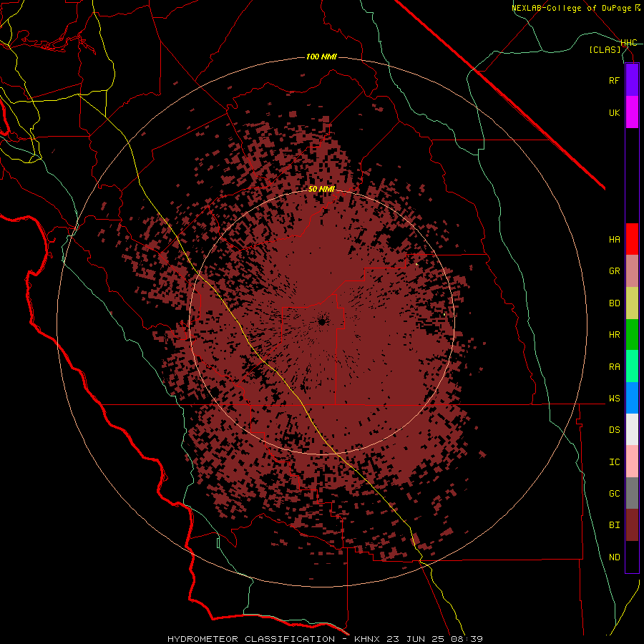Viewport: 644px width, 644px height.
Task: Click the RF legend label
Action: [614, 80]
